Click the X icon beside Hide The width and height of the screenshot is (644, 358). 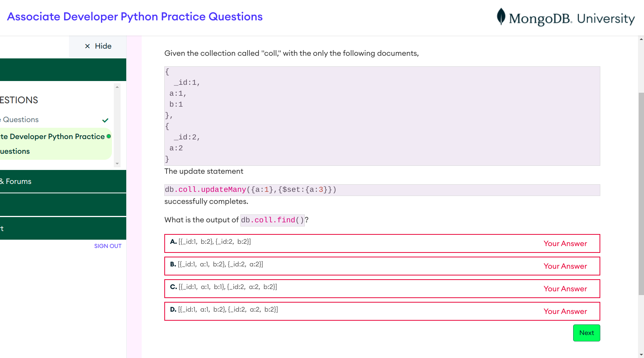[x=87, y=46]
